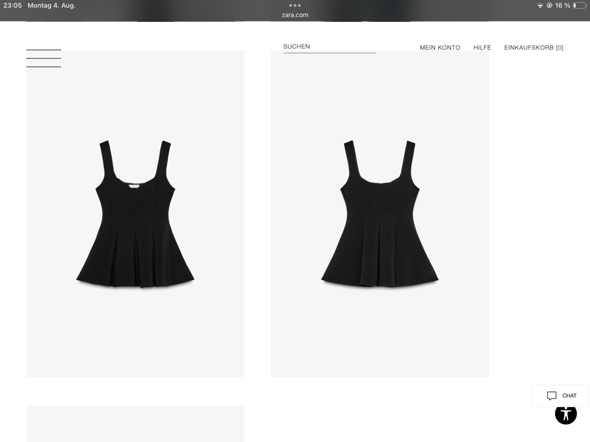Tap the Wi-Fi status icon
This screenshot has height=442, width=590.
pyautogui.click(x=540, y=6)
